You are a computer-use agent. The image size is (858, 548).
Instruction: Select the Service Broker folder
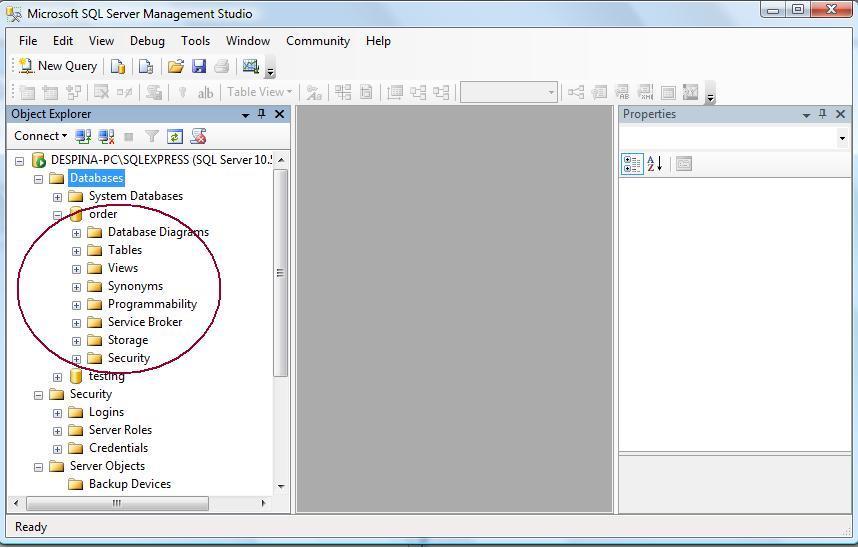(145, 322)
